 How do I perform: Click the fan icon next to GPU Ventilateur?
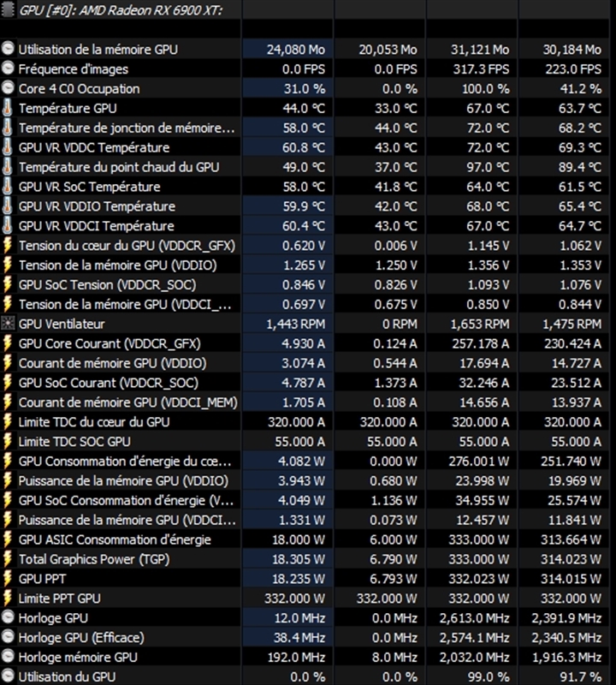(8, 324)
